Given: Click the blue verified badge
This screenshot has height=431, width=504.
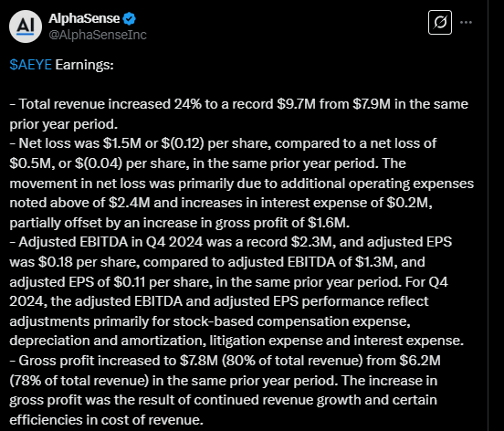Looking at the screenshot, I should (x=130, y=18).
